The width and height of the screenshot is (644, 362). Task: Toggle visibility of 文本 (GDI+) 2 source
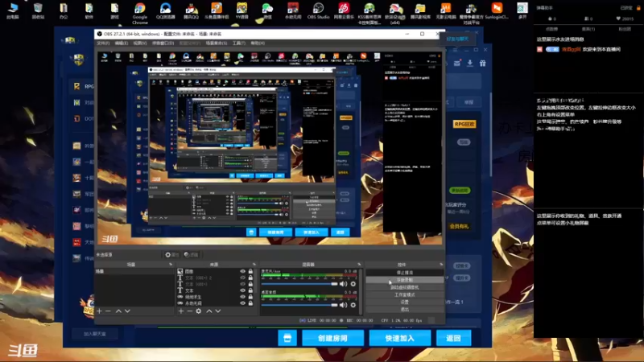[x=243, y=278]
